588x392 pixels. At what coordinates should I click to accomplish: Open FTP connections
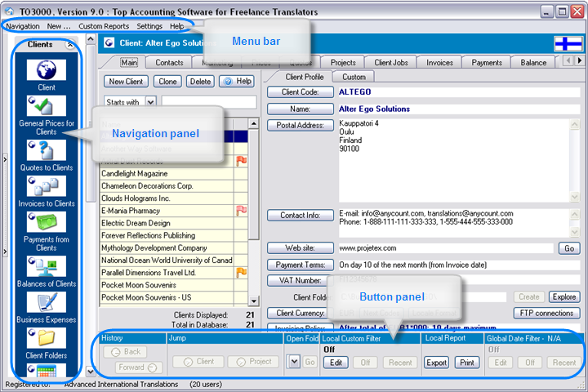pos(546,313)
